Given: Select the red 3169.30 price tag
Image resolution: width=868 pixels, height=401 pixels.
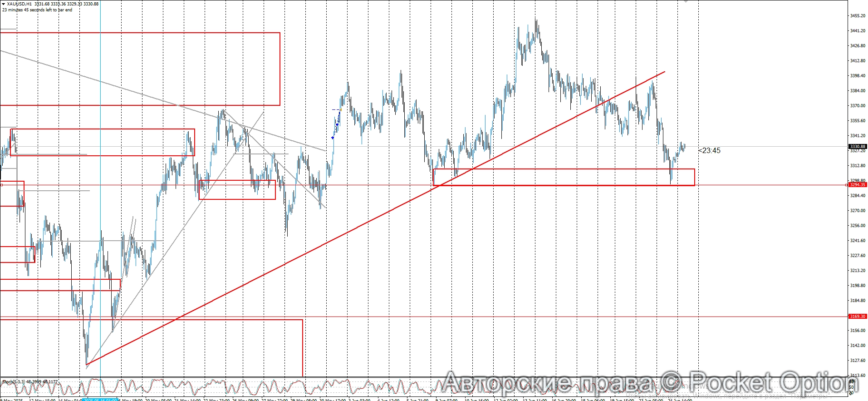Looking at the screenshot, I should 858,317.
